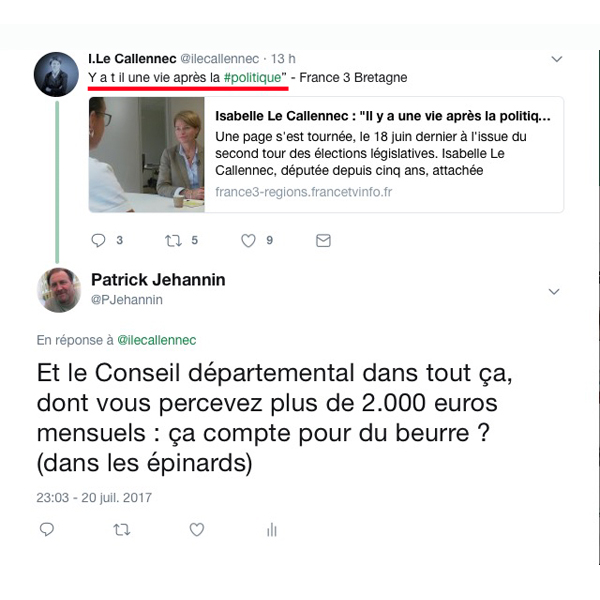Like I.Le Callennec's tweet with 9 likes

tap(248, 241)
